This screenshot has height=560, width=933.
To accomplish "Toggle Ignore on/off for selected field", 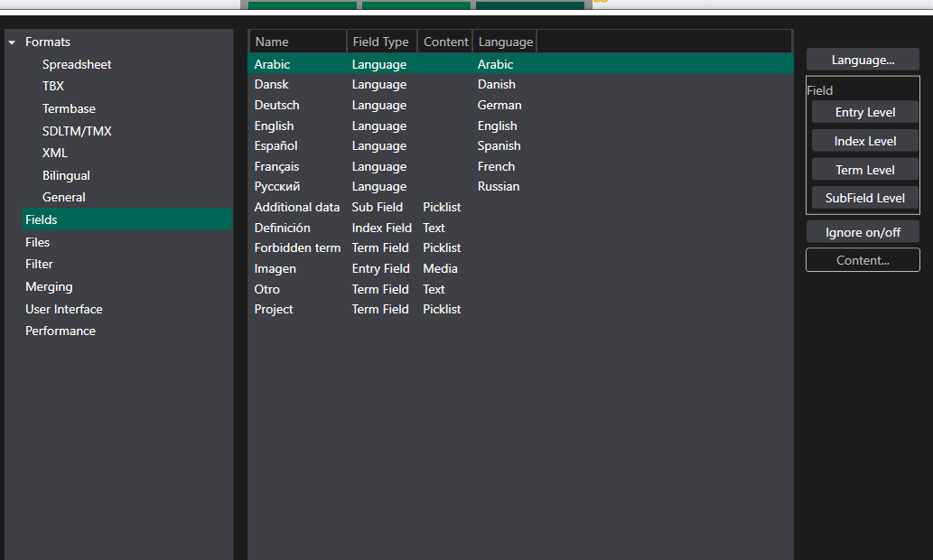I will pos(862,231).
